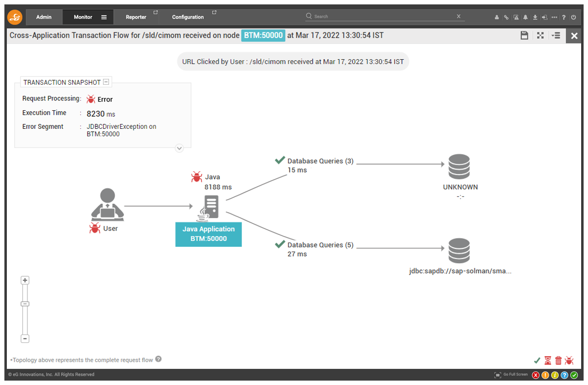This screenshot has width=588, height=385.
Task: Open the Configuration tab
Action: [x=188, y=17]
